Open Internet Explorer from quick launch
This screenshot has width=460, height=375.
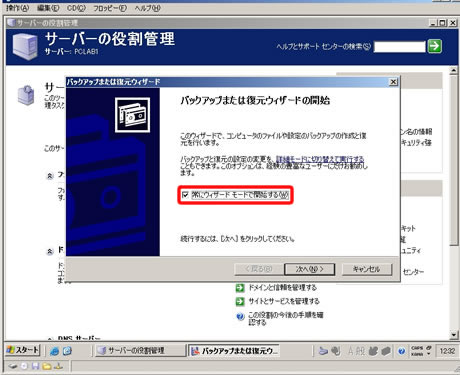pos(54,351)
